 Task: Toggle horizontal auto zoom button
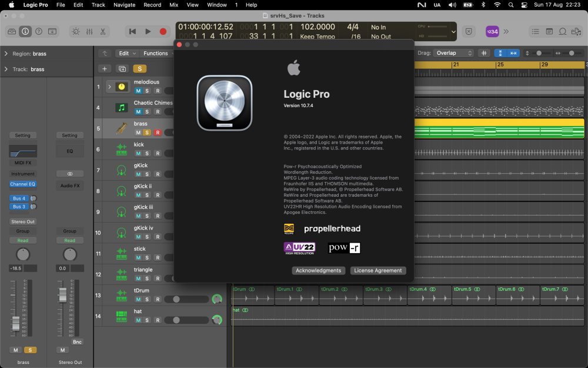click(513, 54)
